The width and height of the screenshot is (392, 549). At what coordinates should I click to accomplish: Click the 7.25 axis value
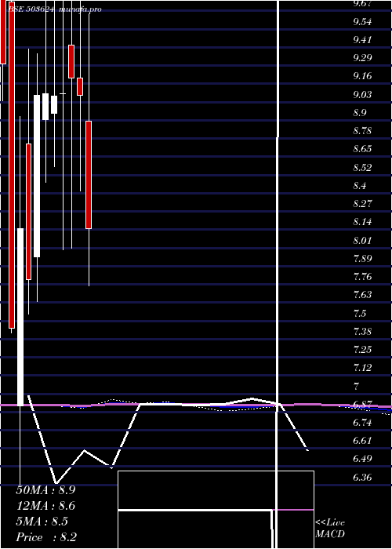[x=362, y=350]
